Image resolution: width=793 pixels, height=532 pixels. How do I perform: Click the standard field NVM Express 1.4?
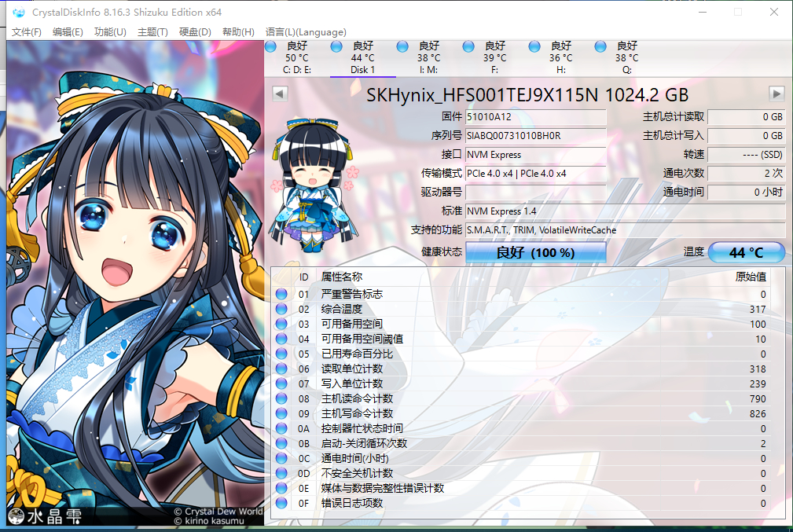pyautogui.click(x=625, y=211)
